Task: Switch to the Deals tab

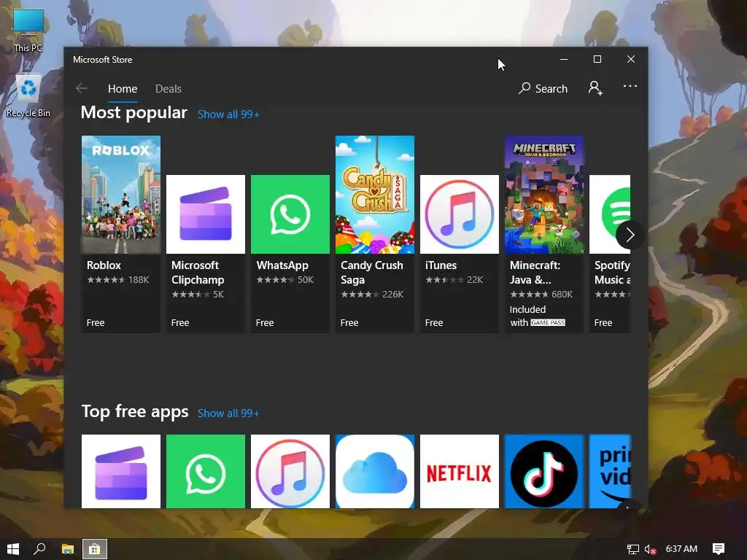Action: pos(169,88)
